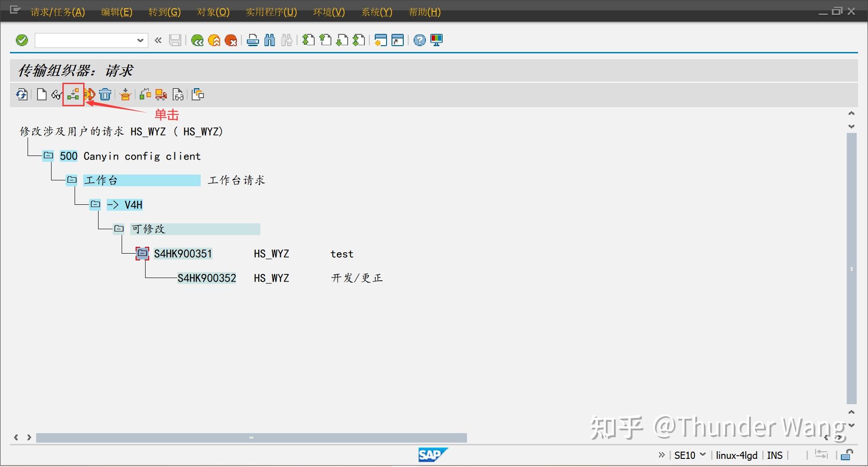
Task: Open the customize layout monitor icon
Action: (436, 40)
